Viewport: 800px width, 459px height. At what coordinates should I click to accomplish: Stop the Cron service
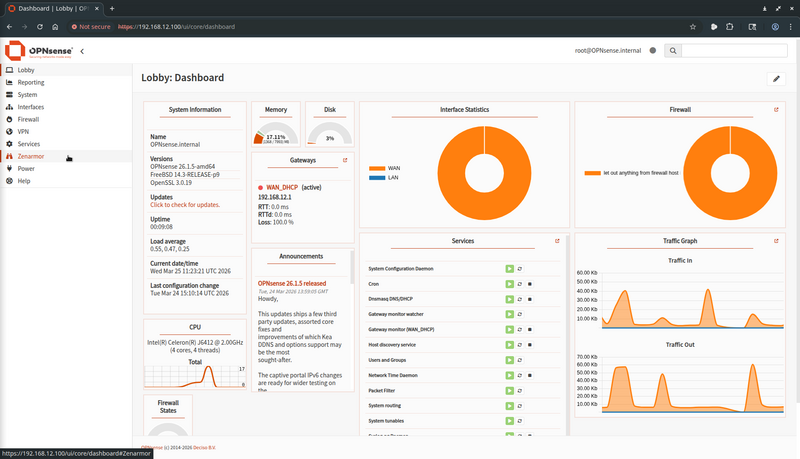pyautogui.click(x=530, y=284)
